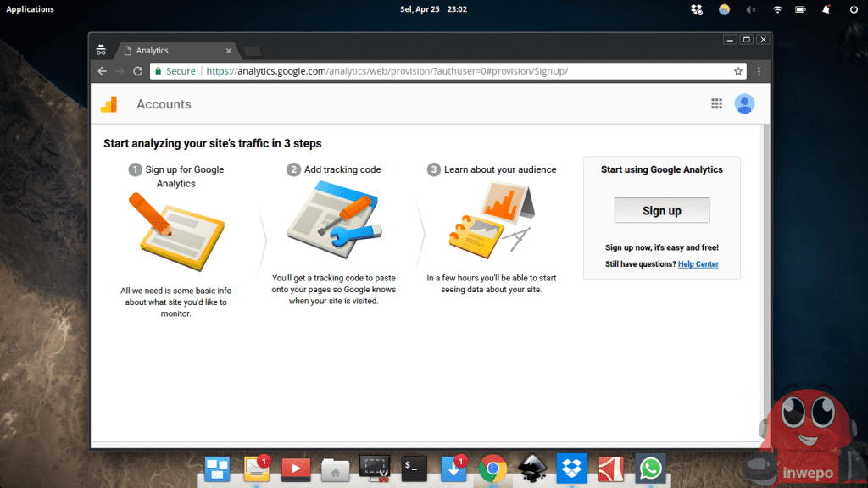Open the notifications bell indicator
Viewport: 868px width, 488px height.
(826, 9)
